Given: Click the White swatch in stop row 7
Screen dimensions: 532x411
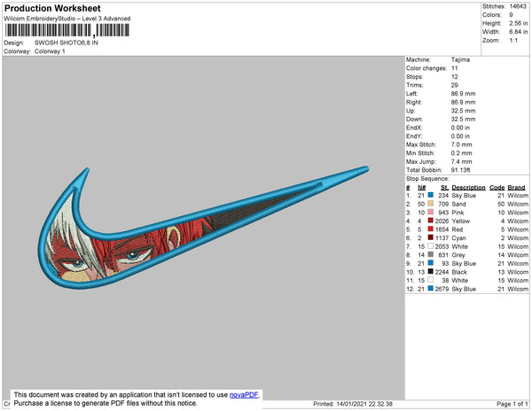Looking at the screenshot, I should (431, 246).
